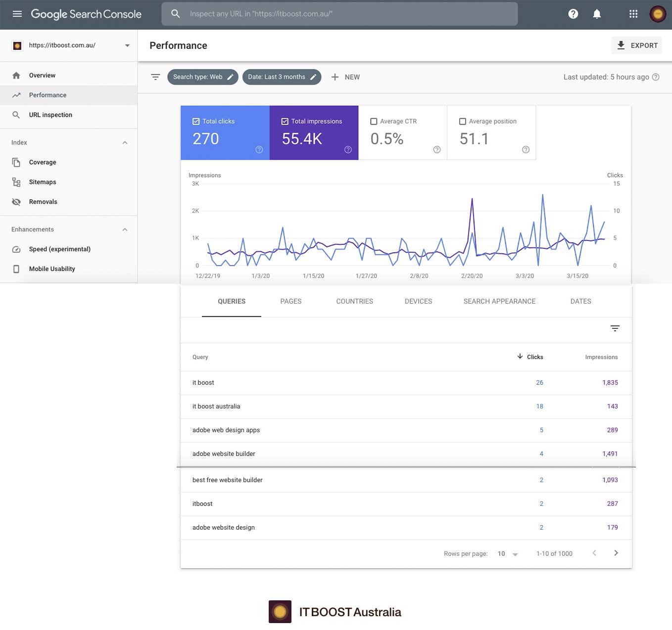Collapse the Index section
This screenshot has width=672, height=630.
[125, 142]
